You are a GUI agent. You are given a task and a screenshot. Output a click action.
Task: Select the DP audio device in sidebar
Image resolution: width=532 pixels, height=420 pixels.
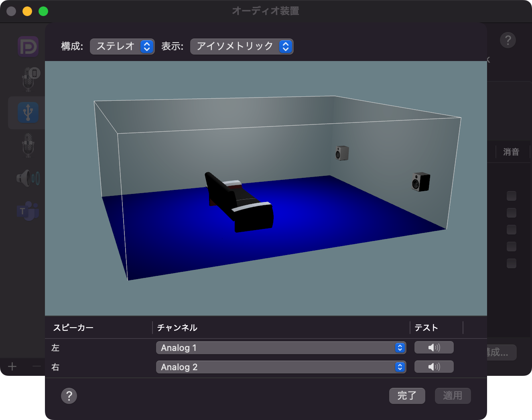click(x=28, y=47)
